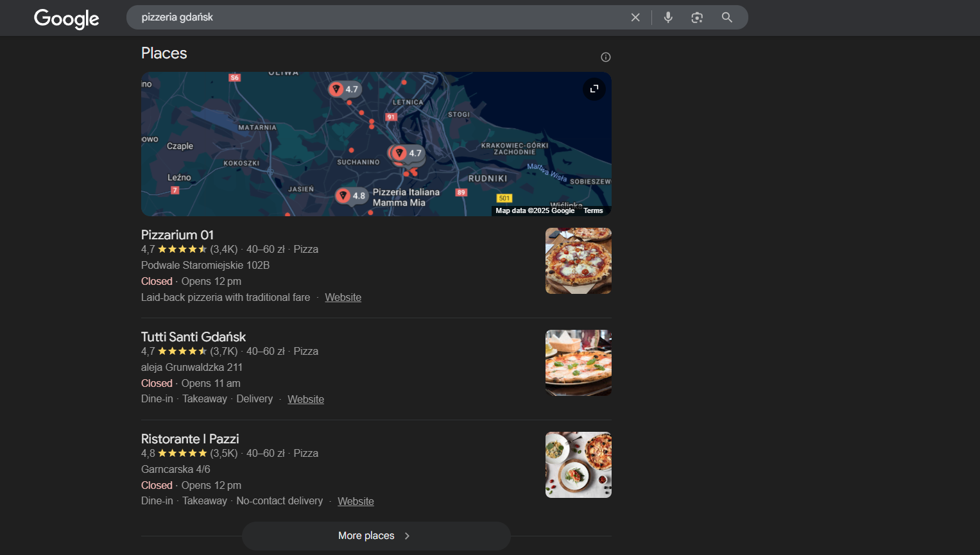The image size is (980, 555).
Task: Click Pizzeria Italiana Mamma Mia map label
Action: [x=406, y=197]
